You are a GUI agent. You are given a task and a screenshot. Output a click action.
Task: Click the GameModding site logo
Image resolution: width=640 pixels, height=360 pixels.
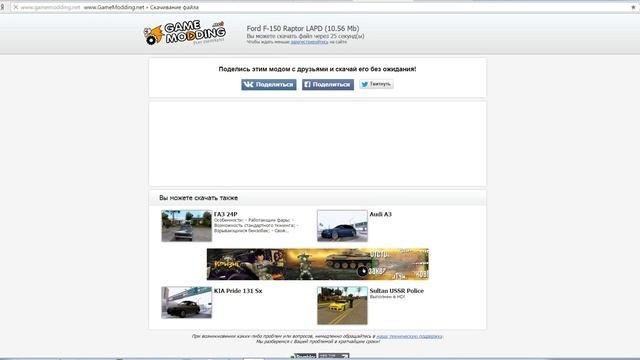point(184,33)
